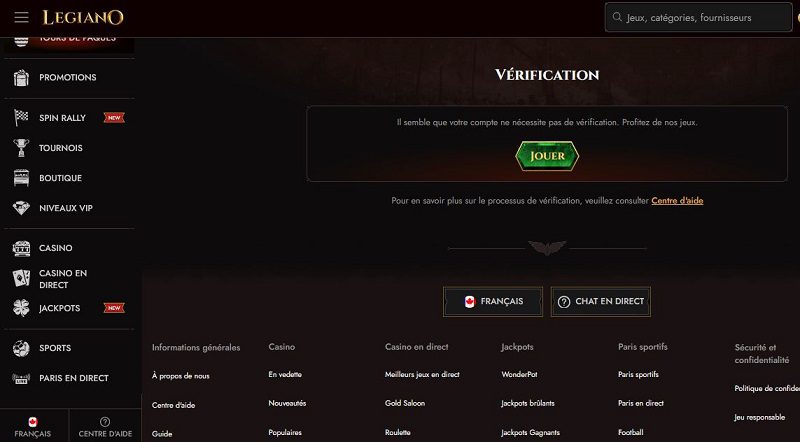Open the Français language selector button

(x=493, y=302)
